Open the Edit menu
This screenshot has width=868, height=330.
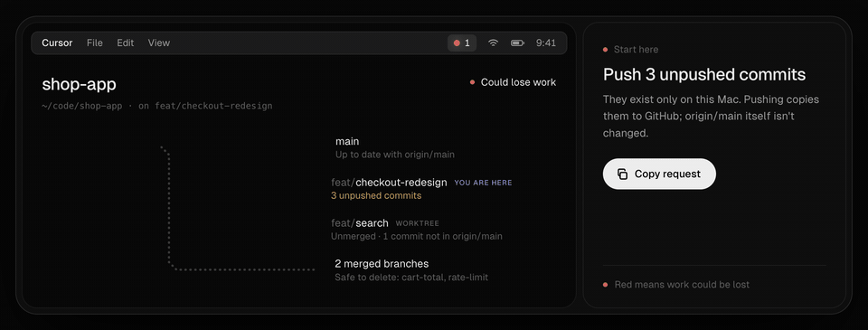125,42
